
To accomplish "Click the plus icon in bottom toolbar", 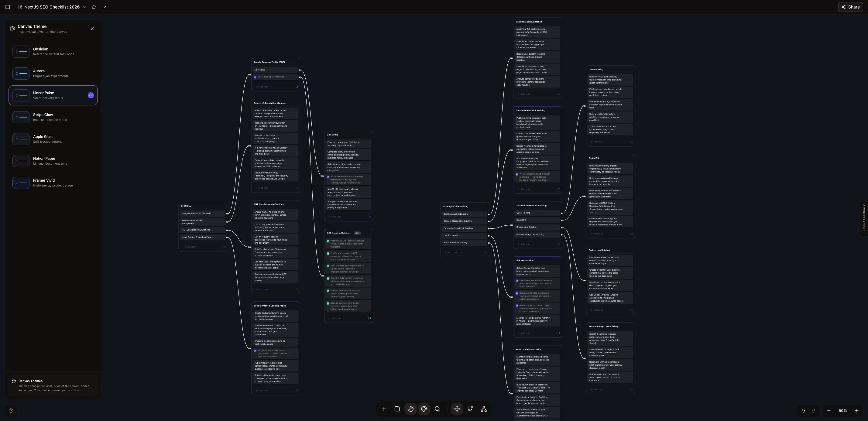I will (384, 409).
